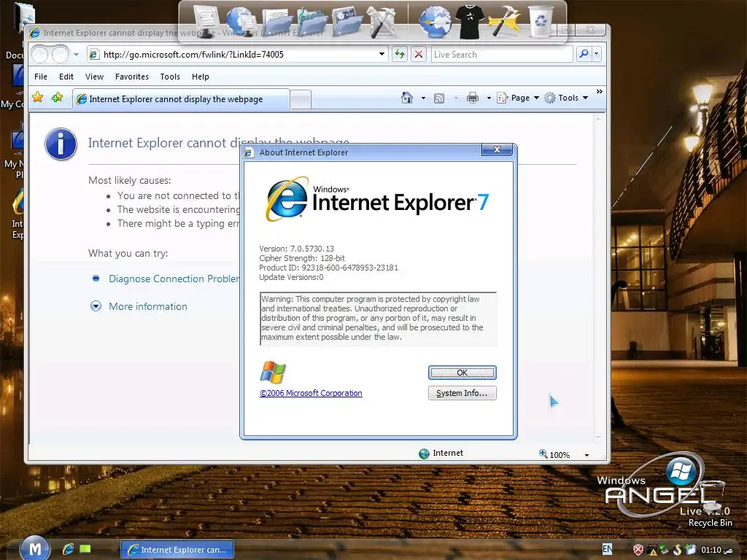The image size is (747, 560).
Task: Open the recycle bin icon in the dock
Action: [541, 21]
